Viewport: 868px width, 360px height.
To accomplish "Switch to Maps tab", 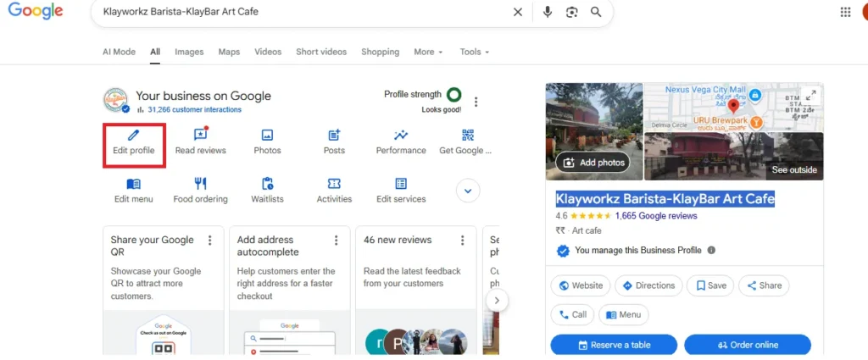I will tap(229, 52).
